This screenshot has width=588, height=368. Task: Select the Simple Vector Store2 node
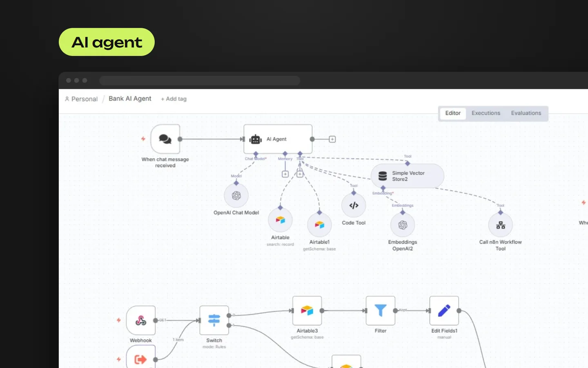408,176
